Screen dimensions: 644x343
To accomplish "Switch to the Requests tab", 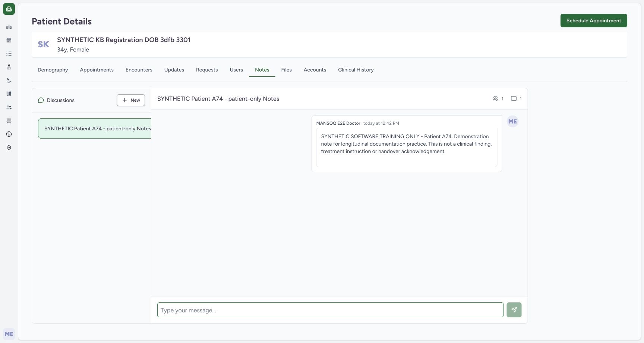I will 207,70.
